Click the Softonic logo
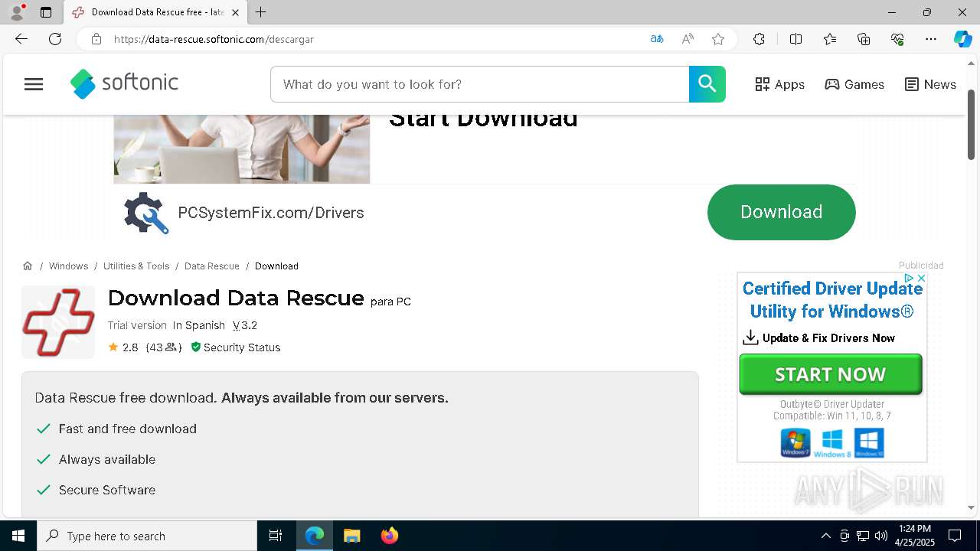980x551 pixels. click(124, 83)
